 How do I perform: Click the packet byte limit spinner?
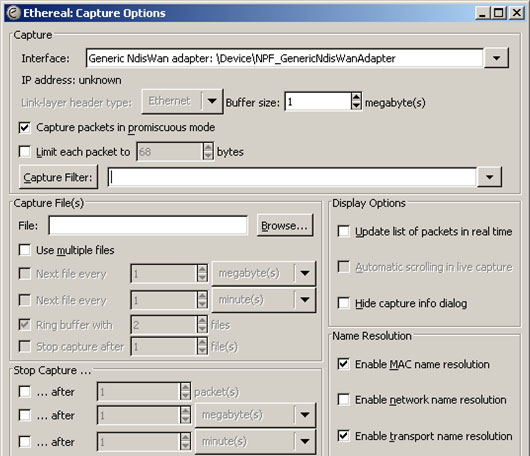coord(208,152)
